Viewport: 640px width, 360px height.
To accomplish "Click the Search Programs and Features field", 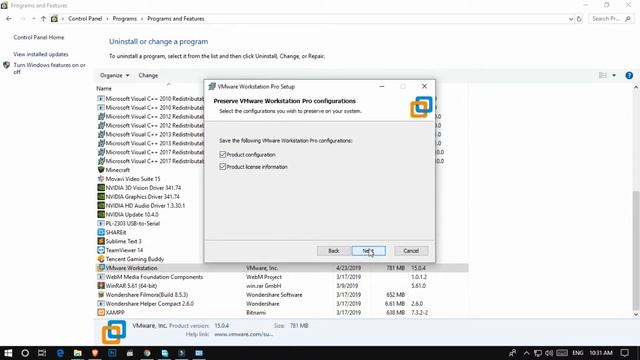I will click(611, 19).
